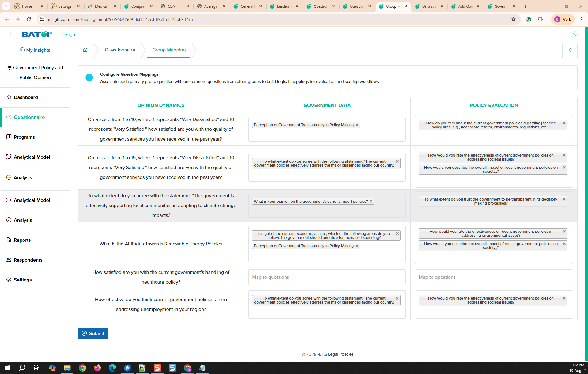
Task: Open Respondents in the sidebar
Action: click(35, 260)
